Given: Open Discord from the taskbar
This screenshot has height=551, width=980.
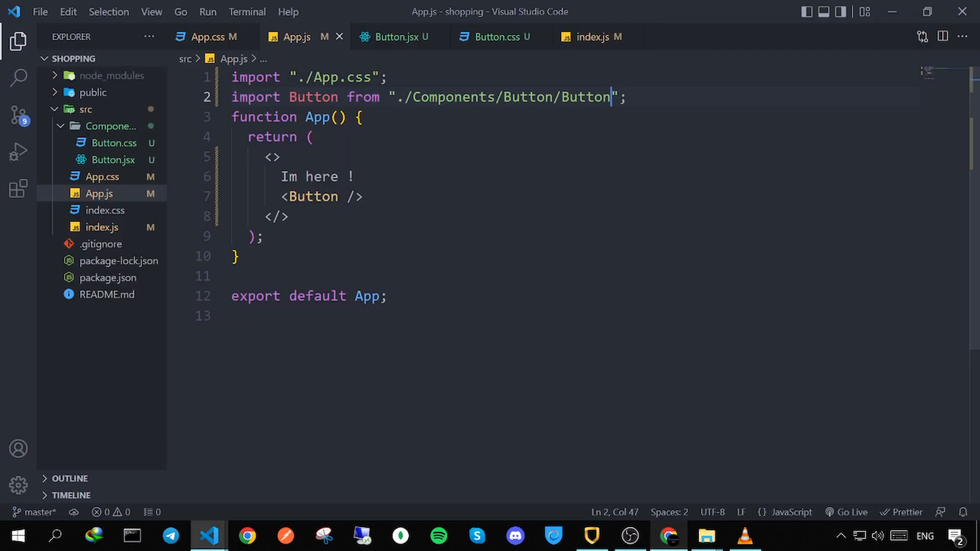Looking at the screenshot, I should (516, 536).
